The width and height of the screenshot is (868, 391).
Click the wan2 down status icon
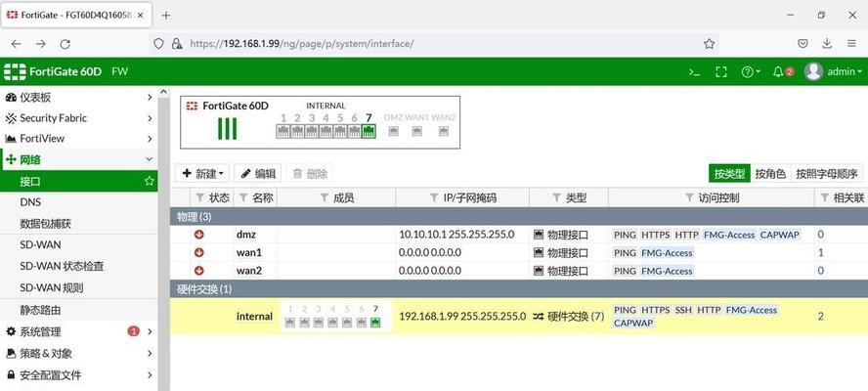(x=199, y=271)
